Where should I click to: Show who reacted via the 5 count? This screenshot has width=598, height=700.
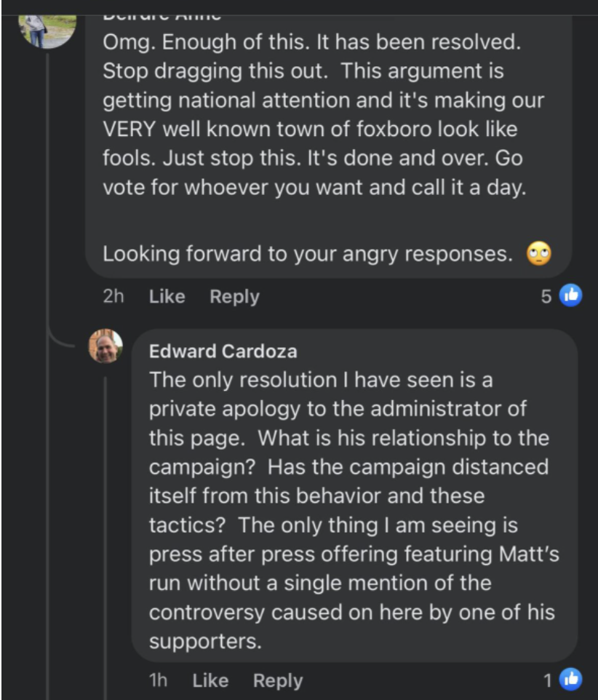click(x=546, y=296)
